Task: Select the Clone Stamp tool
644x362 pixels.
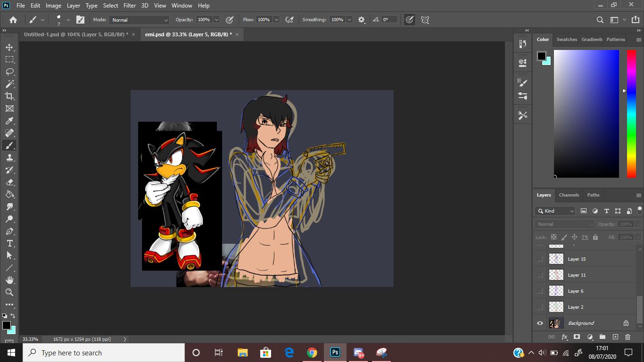Action: (9, 157)
